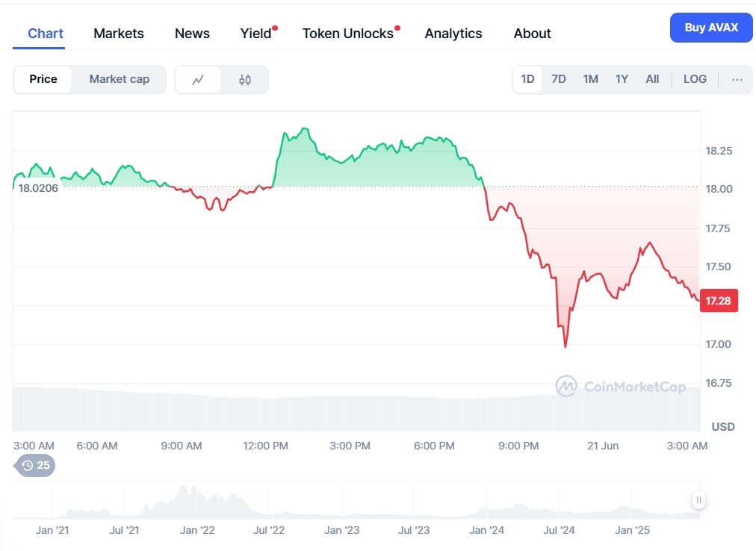The width and height of the screenshot is (756, 551).
Task: Select the 1Y time range
Action: (x=622, y=79)
